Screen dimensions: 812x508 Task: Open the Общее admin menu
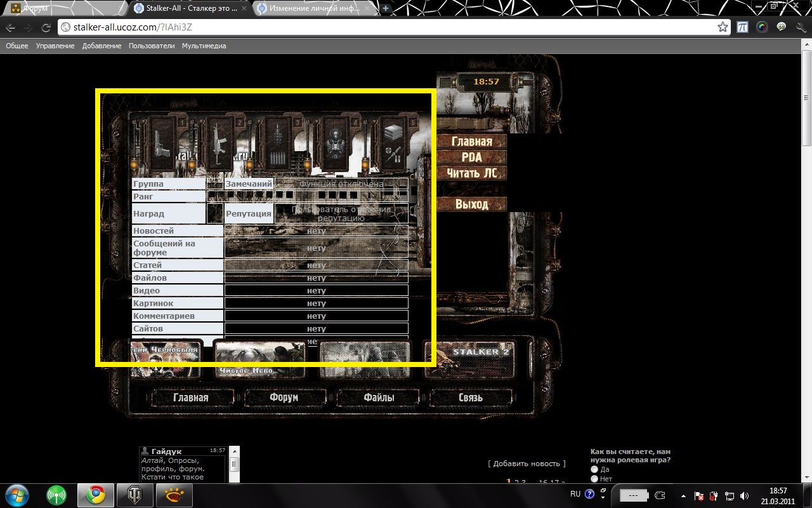point(17,46)
